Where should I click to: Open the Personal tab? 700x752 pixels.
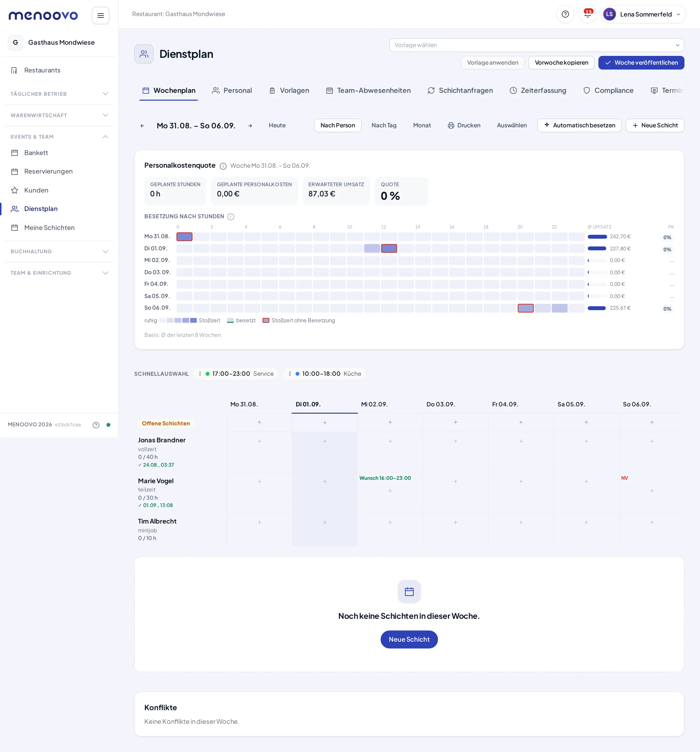(x=232, y=91)
